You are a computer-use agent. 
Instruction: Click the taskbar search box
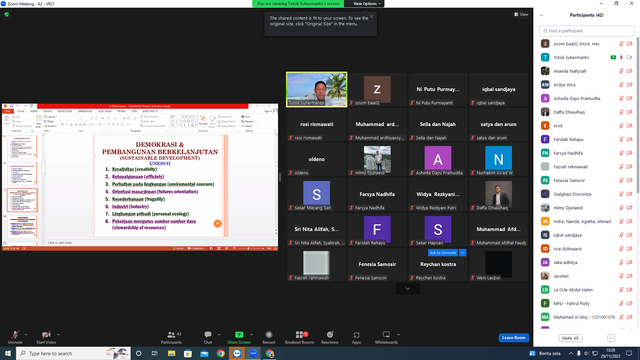(73, 353)
